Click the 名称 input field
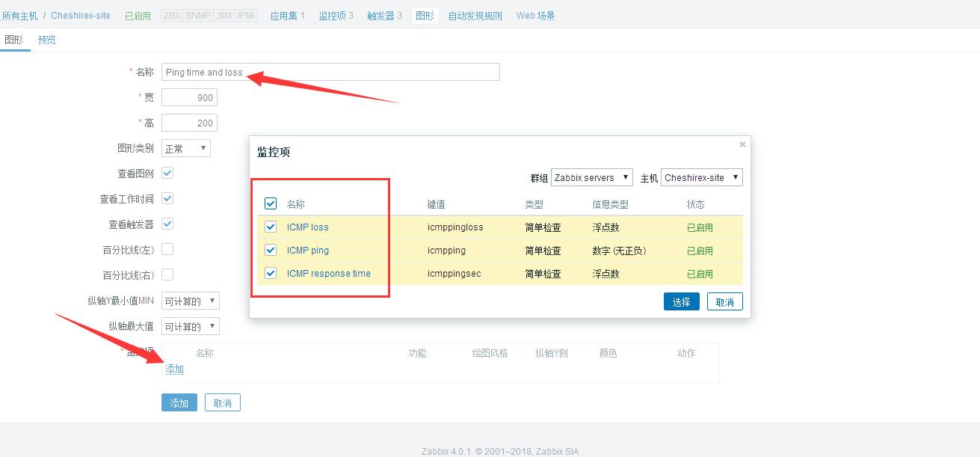980x457 pixels. [x=330, y=72]
